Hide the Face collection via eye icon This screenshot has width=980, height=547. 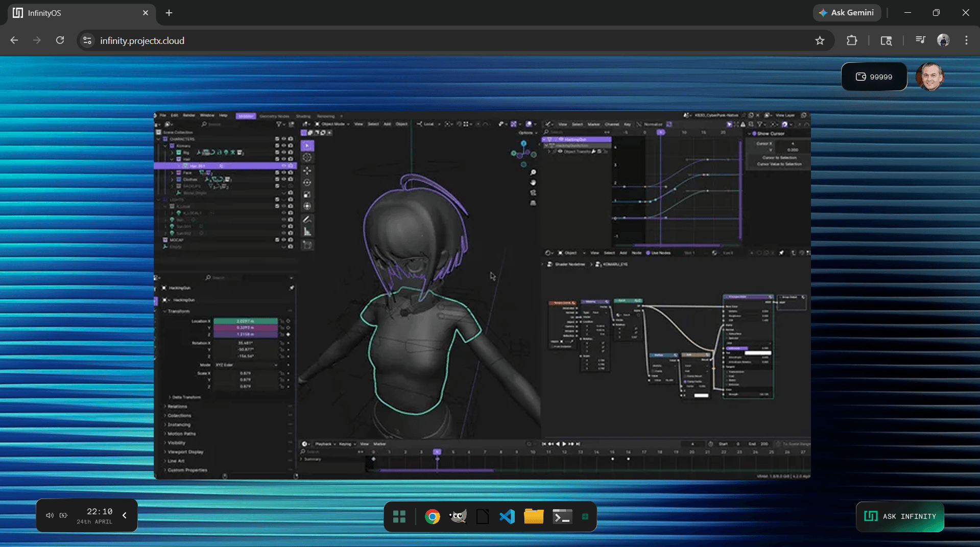point(284,173)
